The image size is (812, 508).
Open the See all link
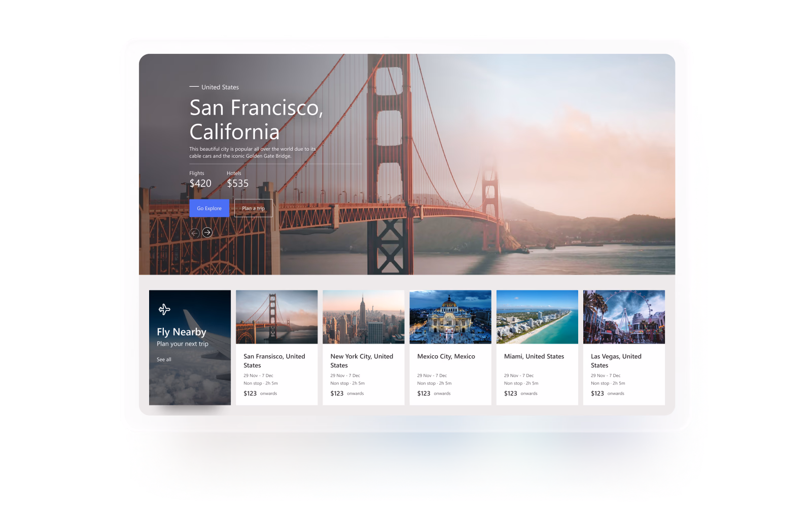tap(164, 359)
